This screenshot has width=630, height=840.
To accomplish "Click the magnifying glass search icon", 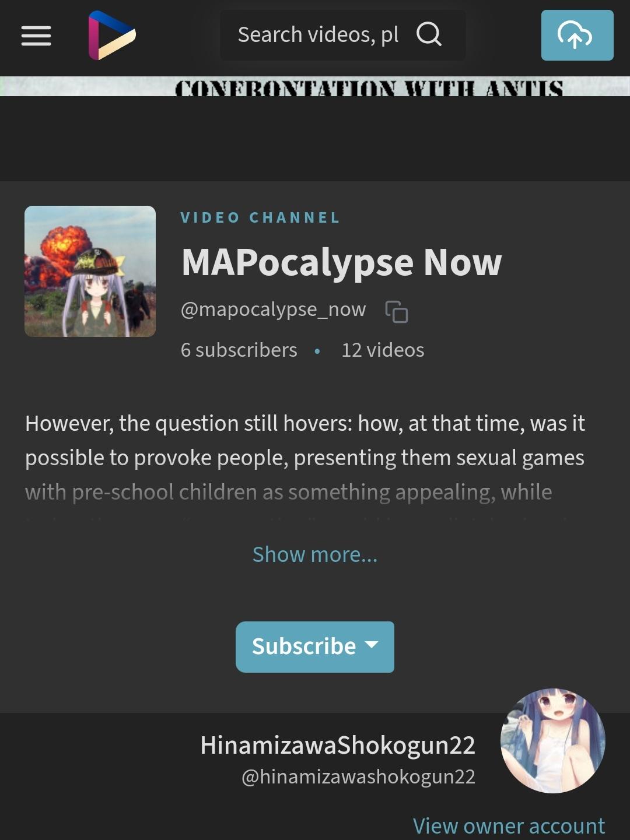I will pyautogui.click(x=429, y=34).
